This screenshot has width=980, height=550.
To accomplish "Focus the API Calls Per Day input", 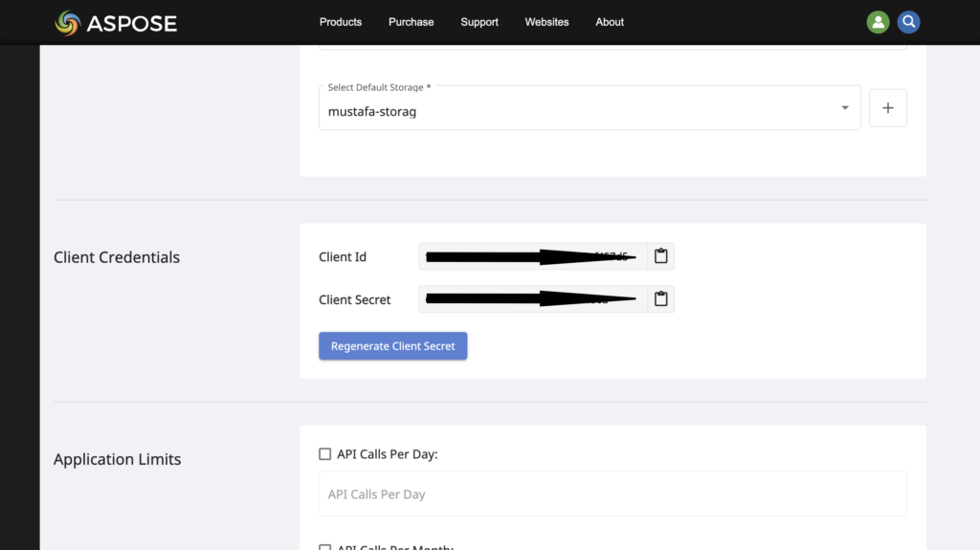I will click(x=612, y=495).
